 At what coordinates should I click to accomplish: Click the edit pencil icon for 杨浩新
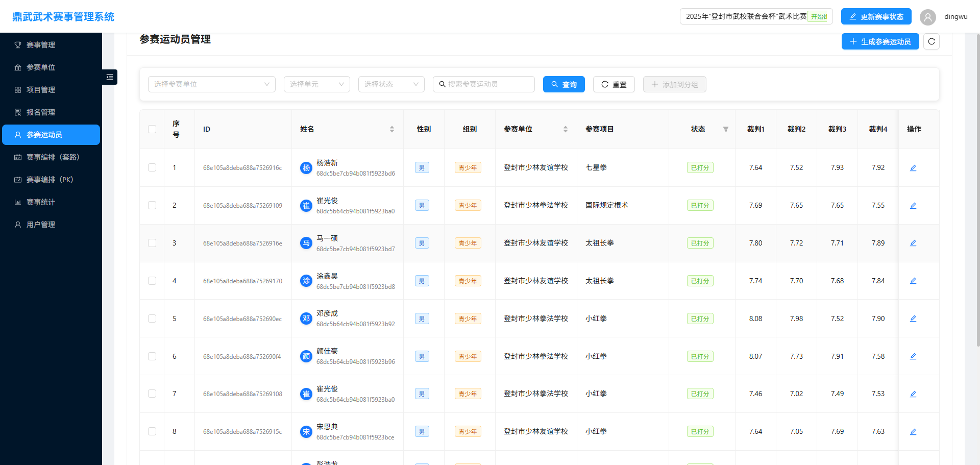[913, 168]
